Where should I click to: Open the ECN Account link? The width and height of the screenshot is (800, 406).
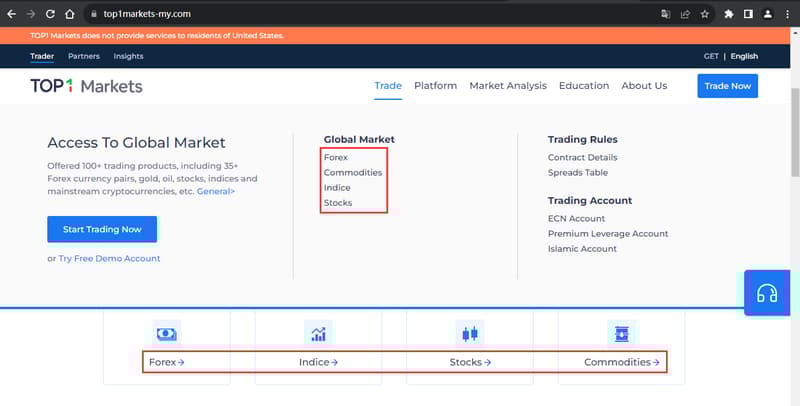(x=577, y=218)
